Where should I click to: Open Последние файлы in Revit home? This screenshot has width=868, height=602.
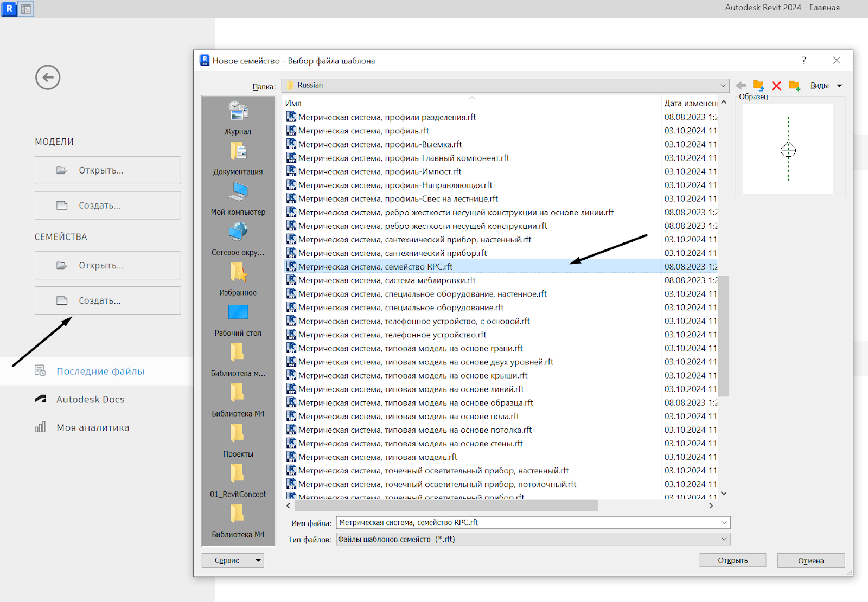(x=100, y=371)
